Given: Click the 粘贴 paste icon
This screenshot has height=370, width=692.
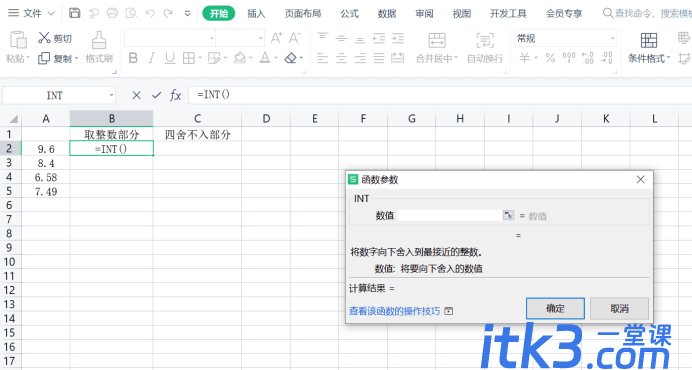Looking at the screenshot, I should click(18, 40).
